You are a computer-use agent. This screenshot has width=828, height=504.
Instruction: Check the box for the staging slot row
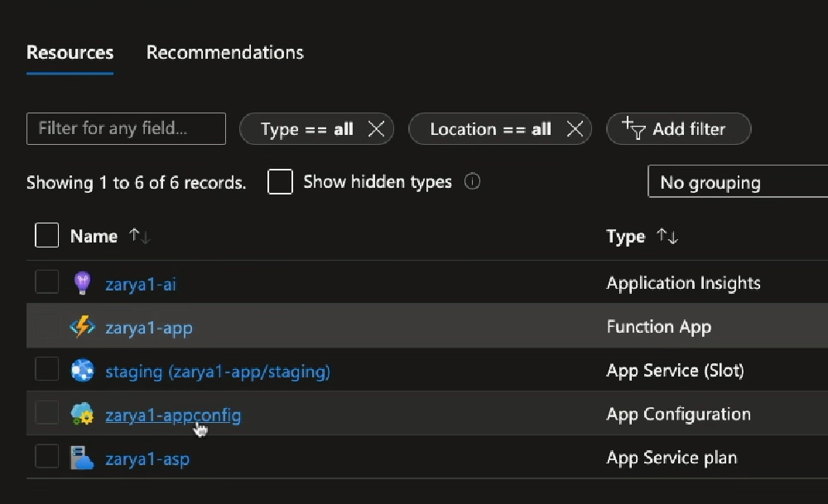coord(46,368)
